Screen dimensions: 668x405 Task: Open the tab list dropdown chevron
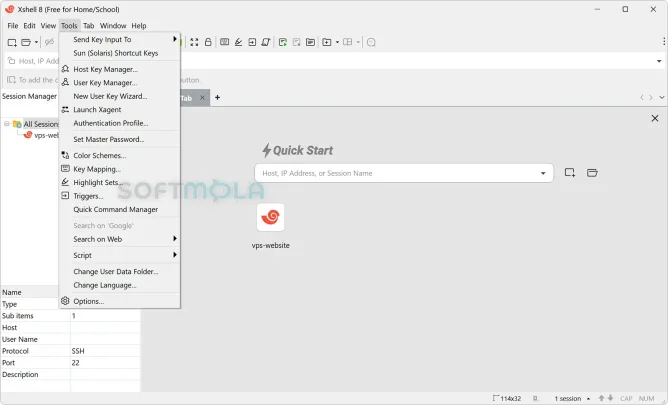click(x=662, y=98)
